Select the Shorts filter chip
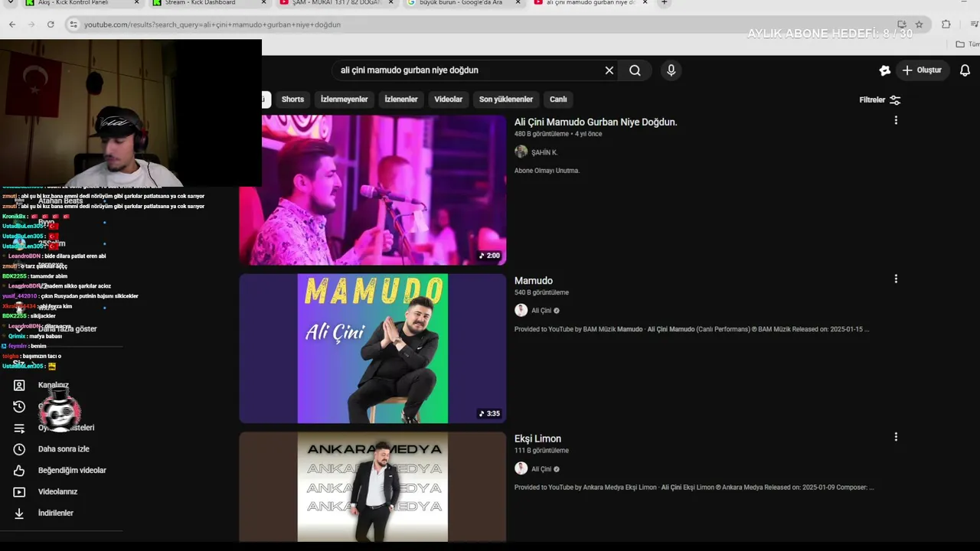Image resolution: width=980 pixels, height=551 pixels. 292,99
